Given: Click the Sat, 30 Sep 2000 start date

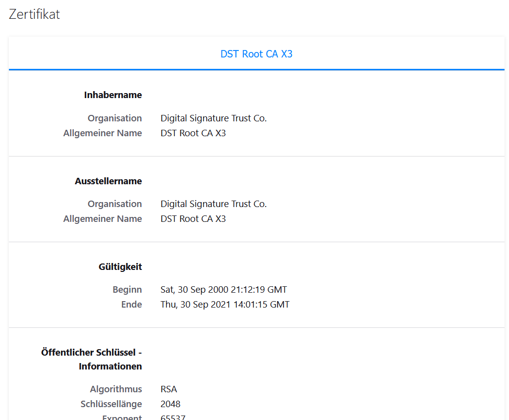Looking at the screenshot, I should click(x=224, y=290).
